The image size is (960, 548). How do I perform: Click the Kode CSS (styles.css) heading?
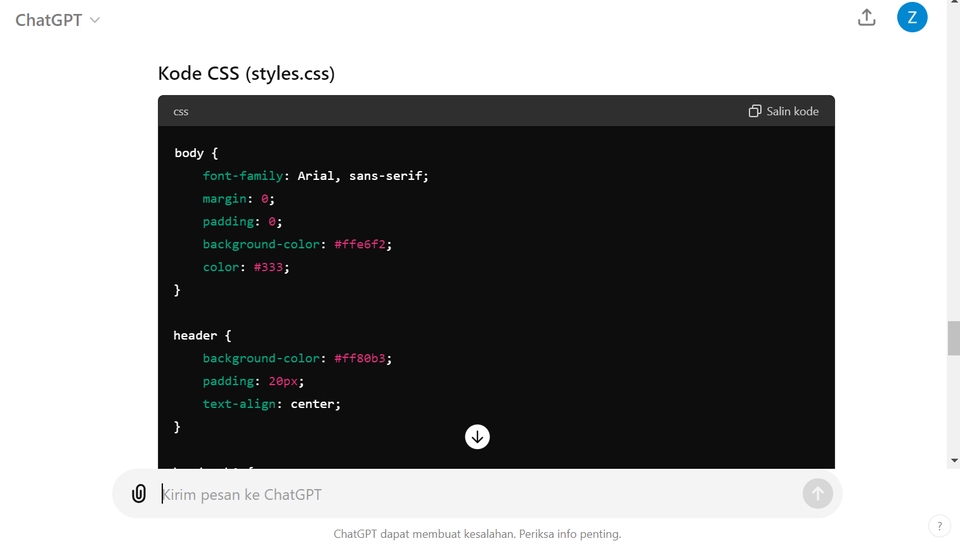[246, 73]
